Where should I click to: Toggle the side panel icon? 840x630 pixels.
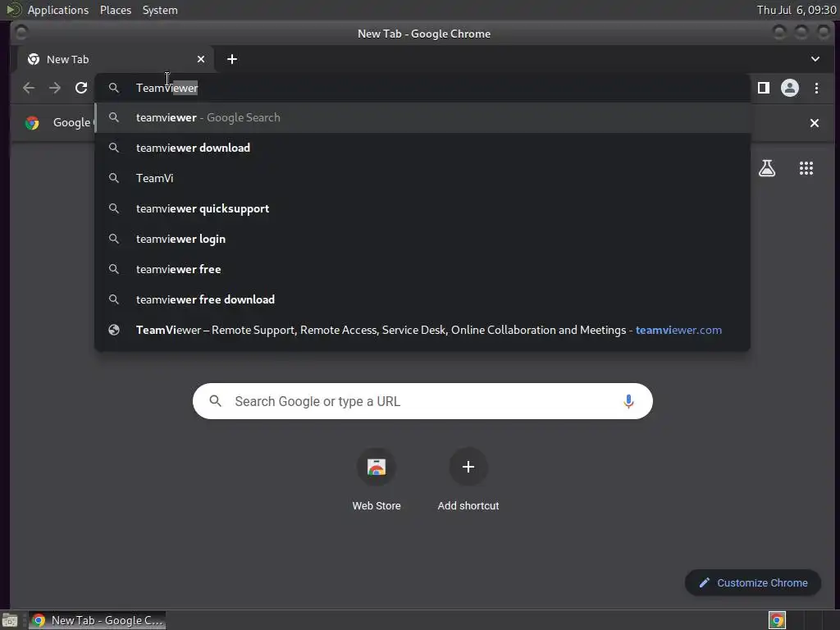[764, 88]
